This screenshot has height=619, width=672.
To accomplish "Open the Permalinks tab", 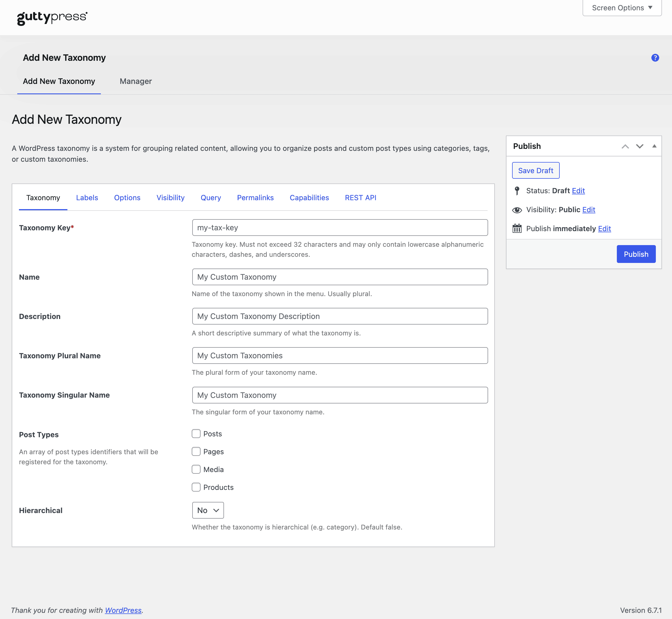I will point(255,198).
